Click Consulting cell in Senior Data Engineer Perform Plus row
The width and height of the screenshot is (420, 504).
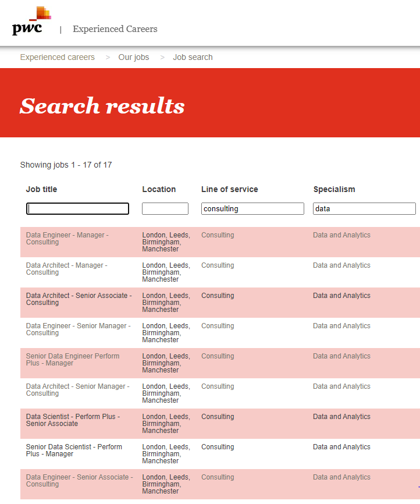click(218, 356)
